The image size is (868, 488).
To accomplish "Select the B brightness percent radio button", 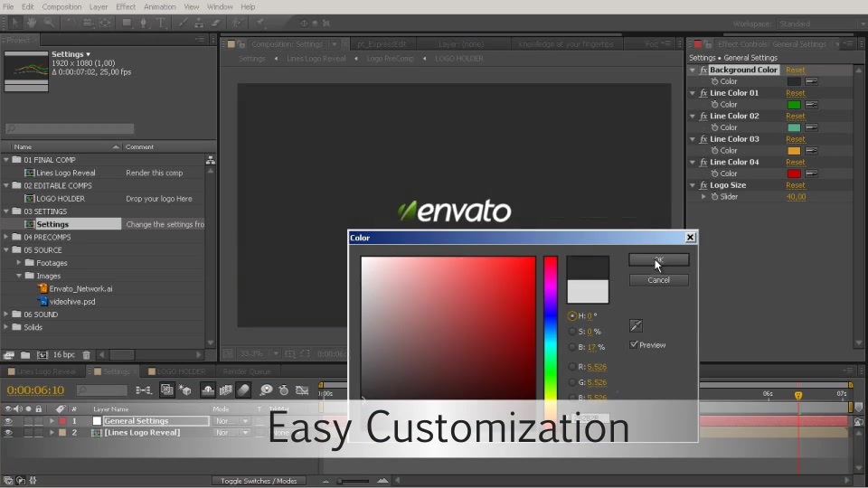I will (x=571, y=347).
